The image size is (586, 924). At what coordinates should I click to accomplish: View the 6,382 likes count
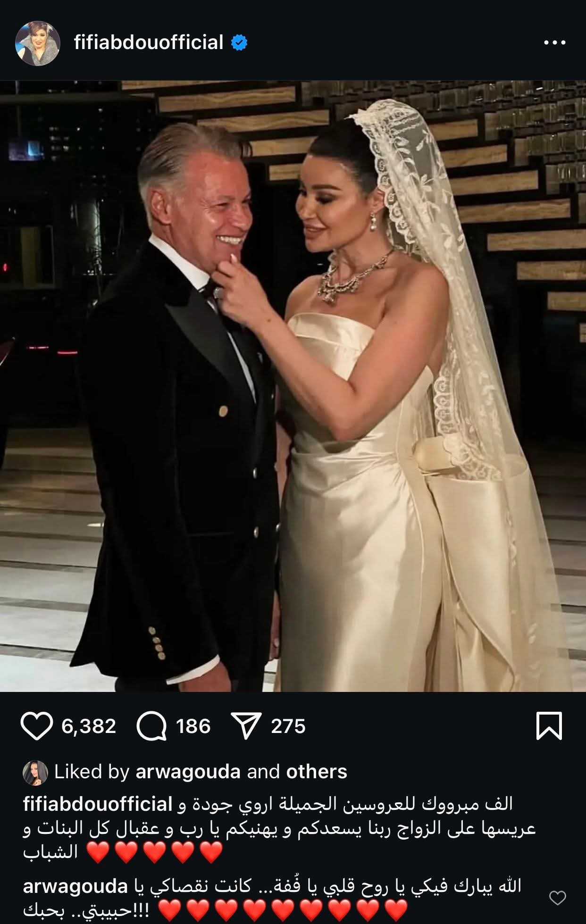[x=89, y=726]
